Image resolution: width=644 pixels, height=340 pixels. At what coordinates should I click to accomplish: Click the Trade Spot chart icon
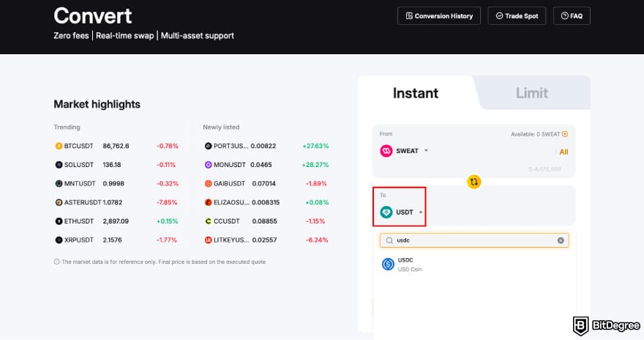coord(499,16)
